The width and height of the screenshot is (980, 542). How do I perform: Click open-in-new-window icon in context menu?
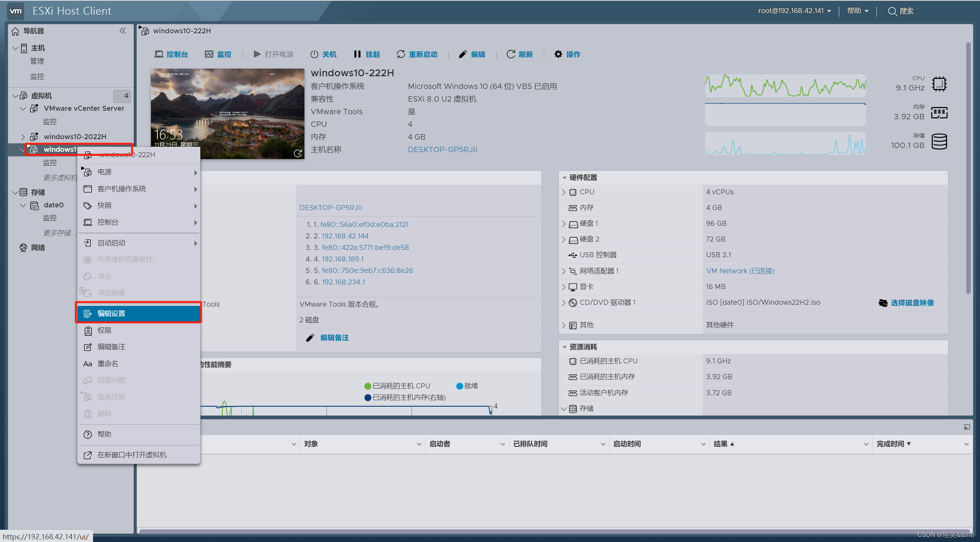[88, 455]
